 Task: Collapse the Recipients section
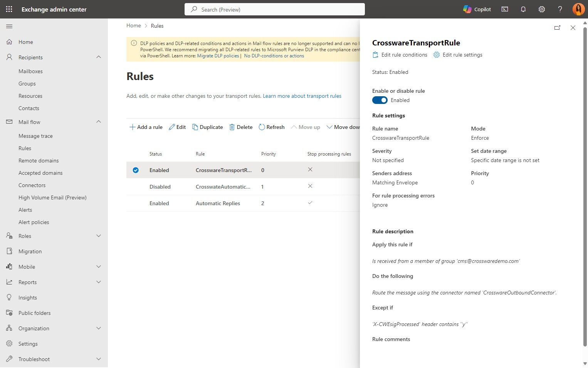click(x=99, y=57)
